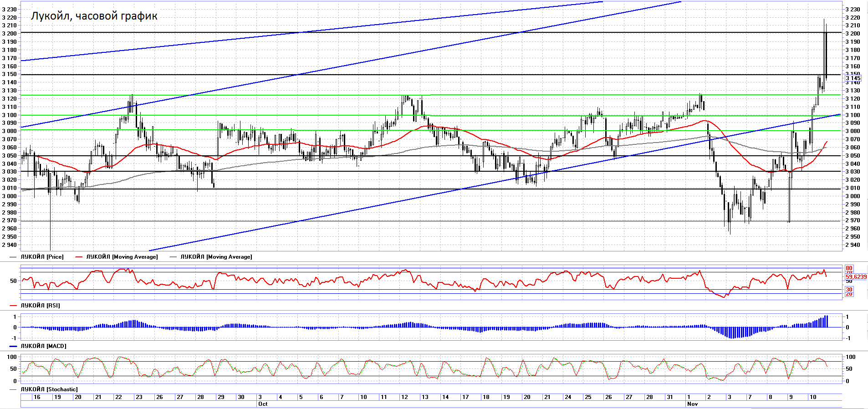This screenshot has height=409, width=868.
Task: Click the '50' label left of RSI panel
Action: pos(13,281)
